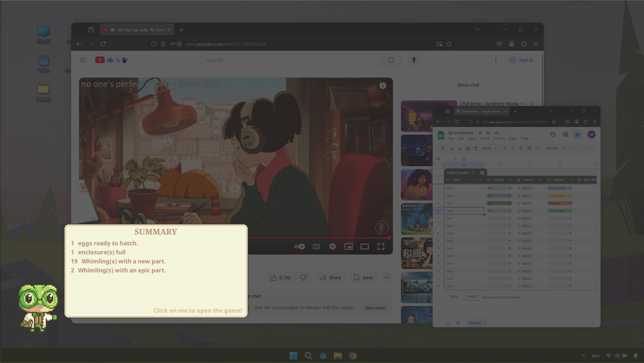Click the share collaborator icon in Sheets

tap(577, 134)
